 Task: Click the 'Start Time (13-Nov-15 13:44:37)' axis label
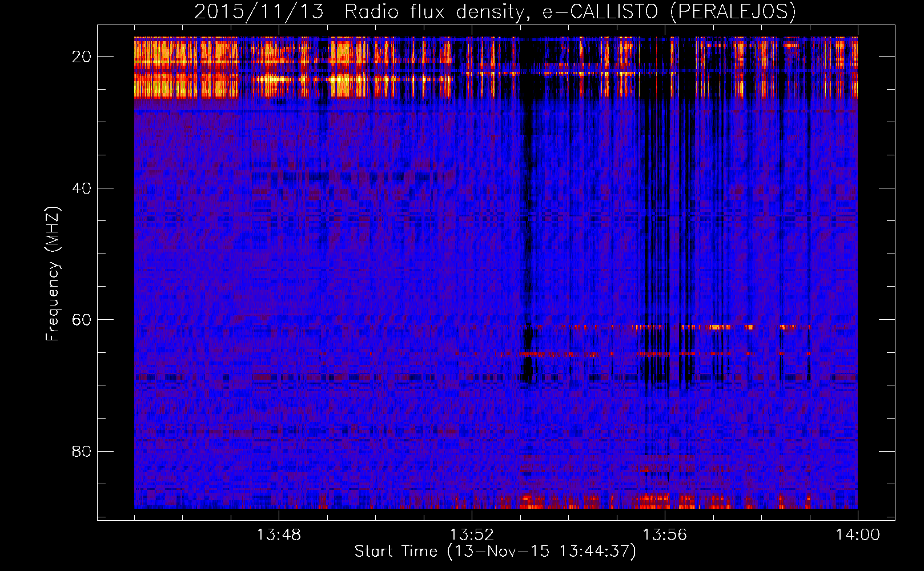(495, 552)
